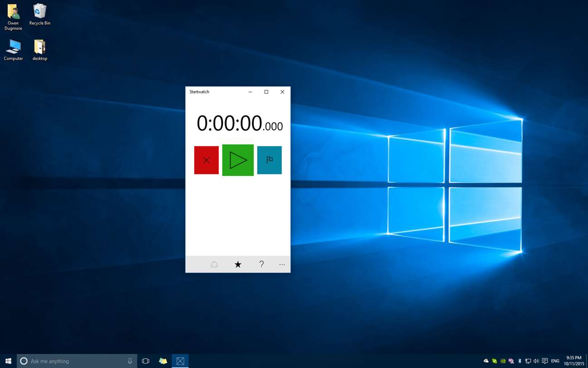Open the Sticky Notes taskbar icon
The width and height of the screenshot is (588, 368).
point(163,361)
